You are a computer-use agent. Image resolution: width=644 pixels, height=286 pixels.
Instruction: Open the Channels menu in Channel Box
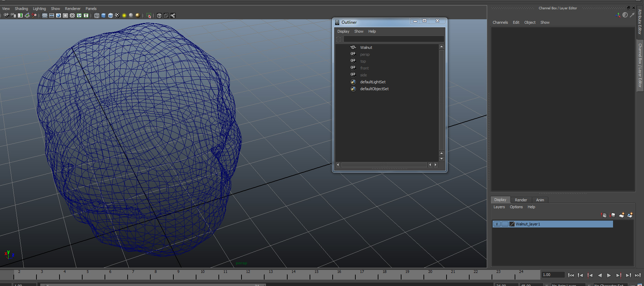tap(500, 22)
